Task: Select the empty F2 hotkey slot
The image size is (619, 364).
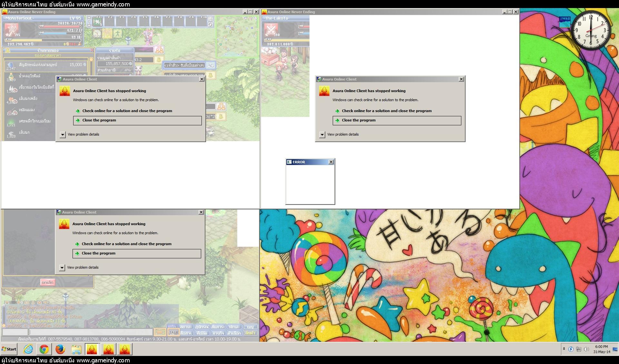Action: pyautogui.click(x=110, y=22)
